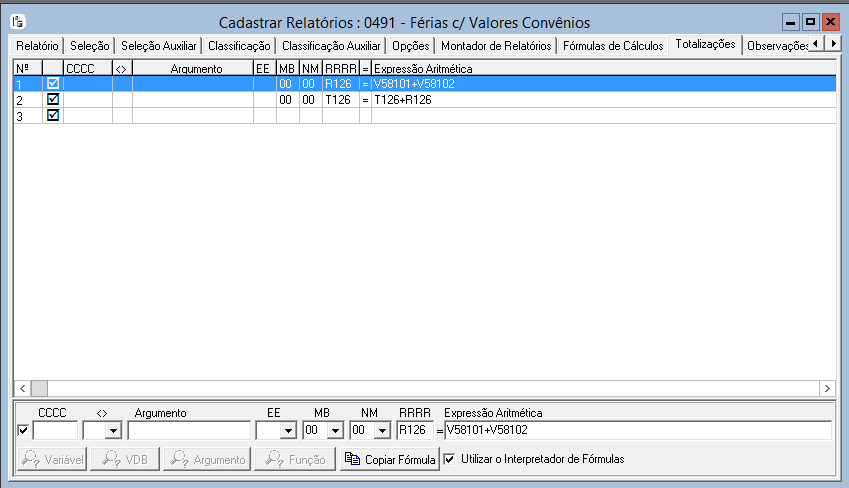
Task: Toggle checkbox in row 1
Action: click(53, 84)
